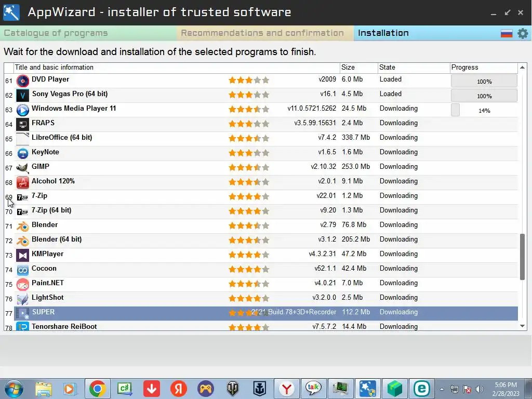
Task: Open the Windows Start menu
Action: (14, 389)
